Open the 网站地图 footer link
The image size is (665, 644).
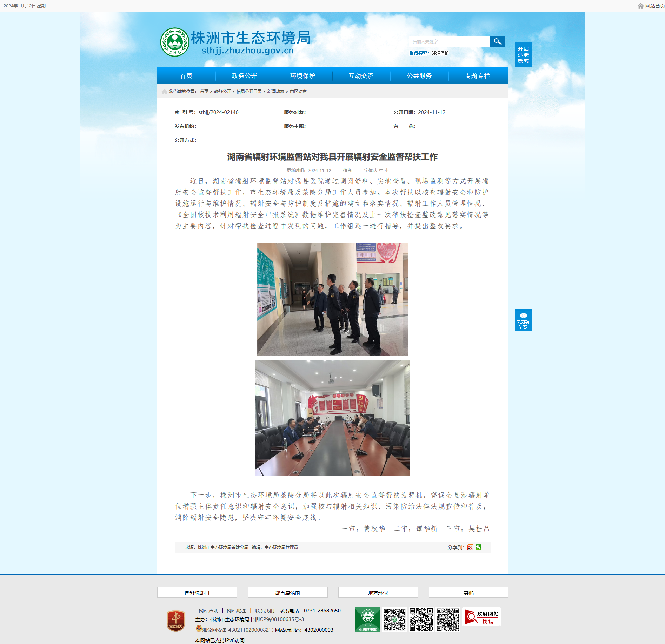[x=237, y=611]
